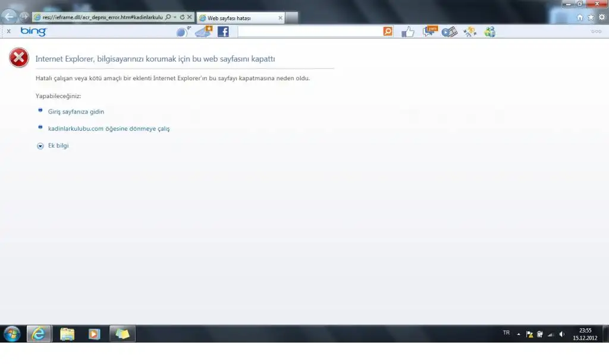Open the Bing bar mail icon
609x364 pixels.
203,32
